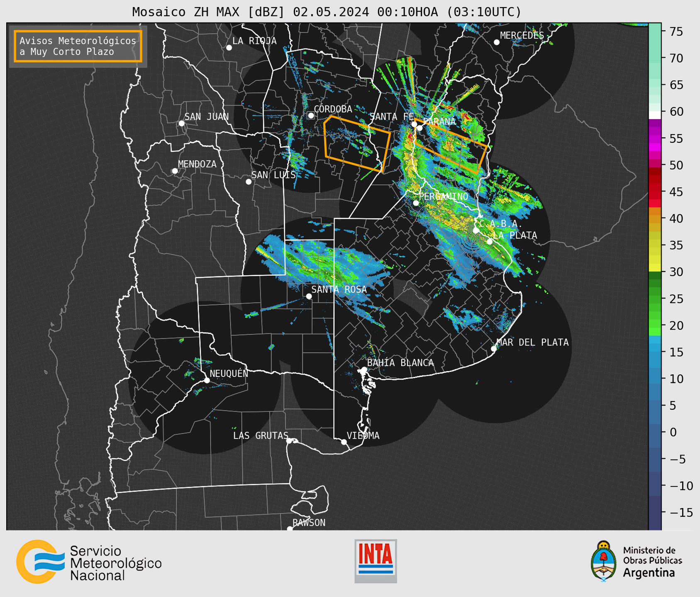The image size is (700, 597).
Task: Click the INTA logo
Action: click(x=376, y=561)
